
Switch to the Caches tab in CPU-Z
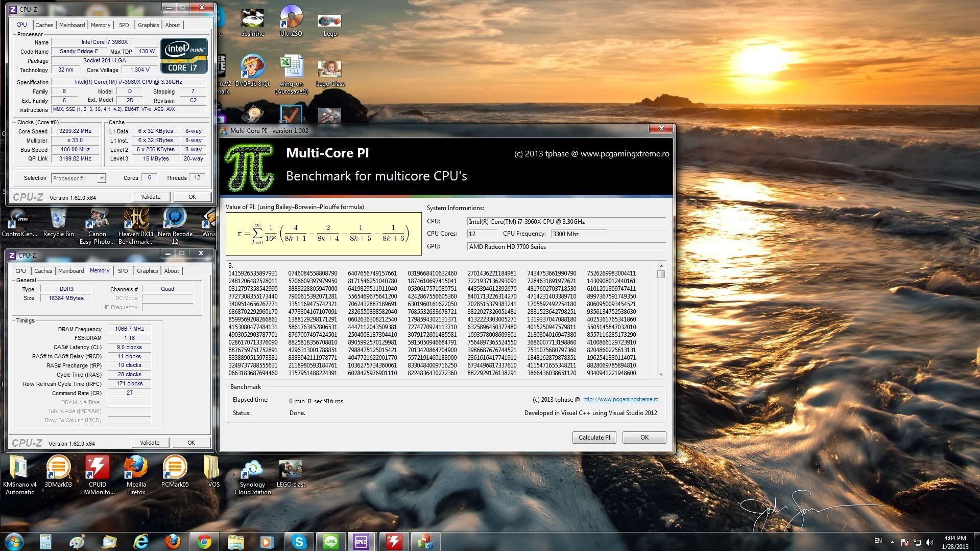point(44,25)
